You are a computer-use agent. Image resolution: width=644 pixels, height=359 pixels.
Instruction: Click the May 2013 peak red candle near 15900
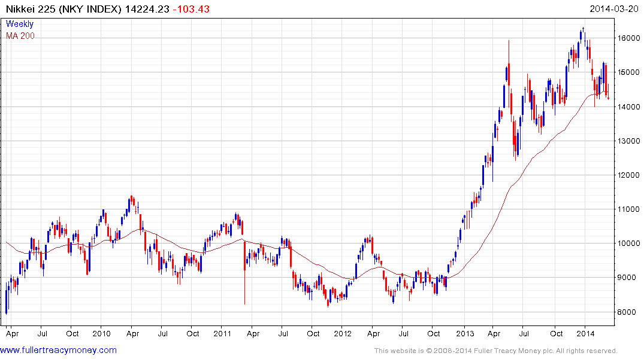click(509, 74)
